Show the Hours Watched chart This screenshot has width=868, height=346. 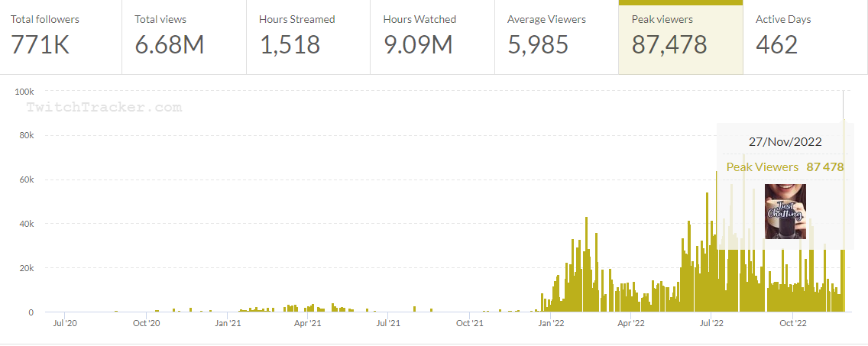click(x=432, y=37)
